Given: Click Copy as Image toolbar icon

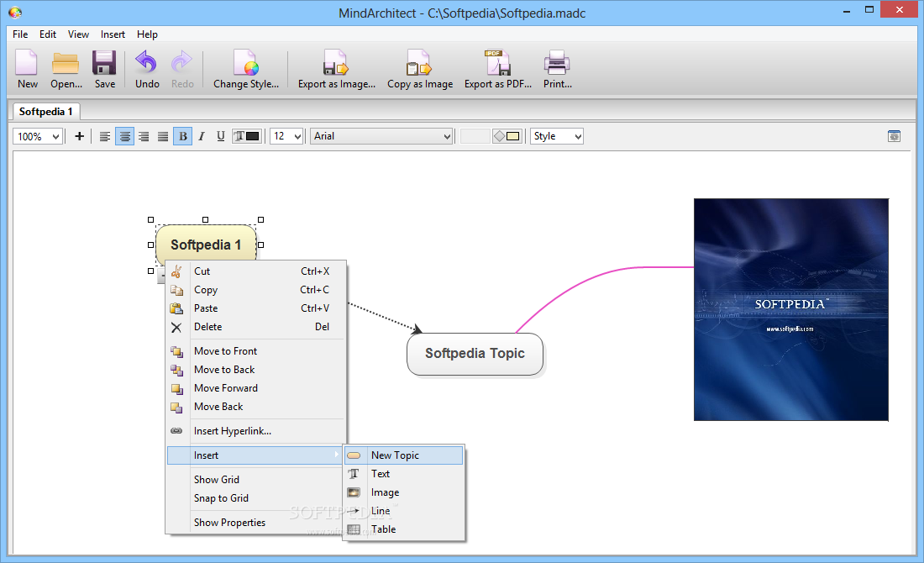Looking at the screenshot, I should [x=419, y=62].
